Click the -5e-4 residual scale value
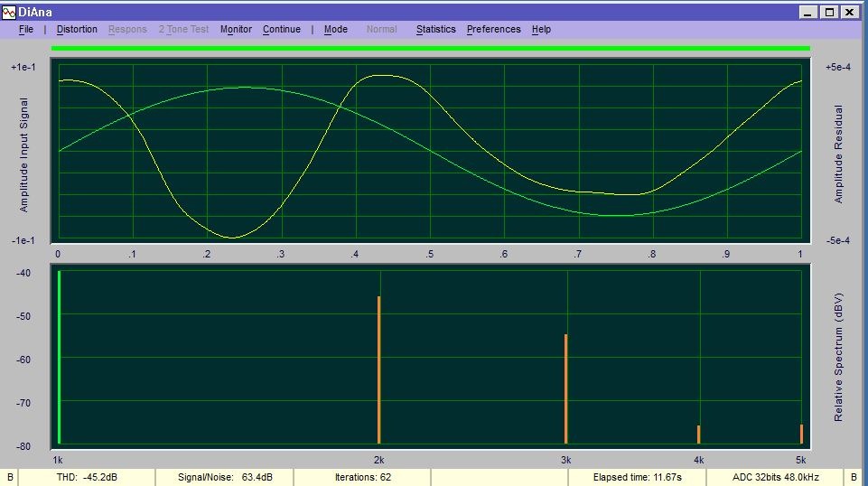 (838, 241)
